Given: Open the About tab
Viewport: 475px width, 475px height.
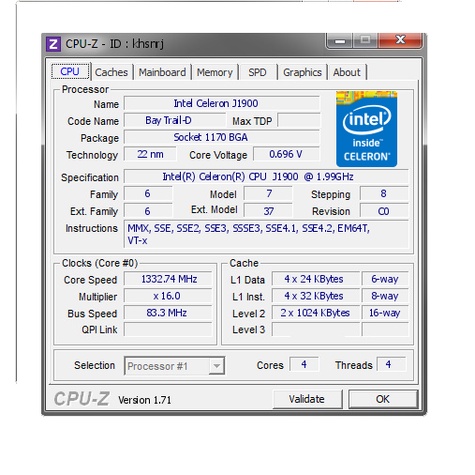Looking at the screenshot, I should (x=347, y=72).
